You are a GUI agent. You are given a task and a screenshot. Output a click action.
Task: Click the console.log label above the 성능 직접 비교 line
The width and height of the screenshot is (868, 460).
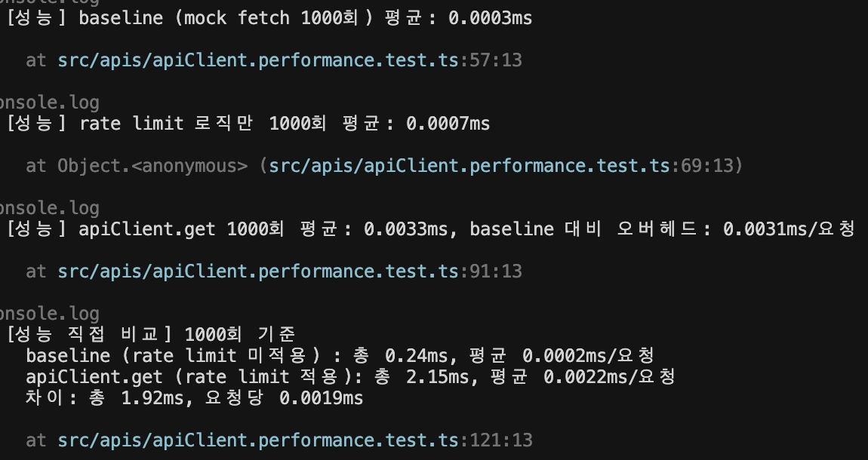click(x=49, y=314)
